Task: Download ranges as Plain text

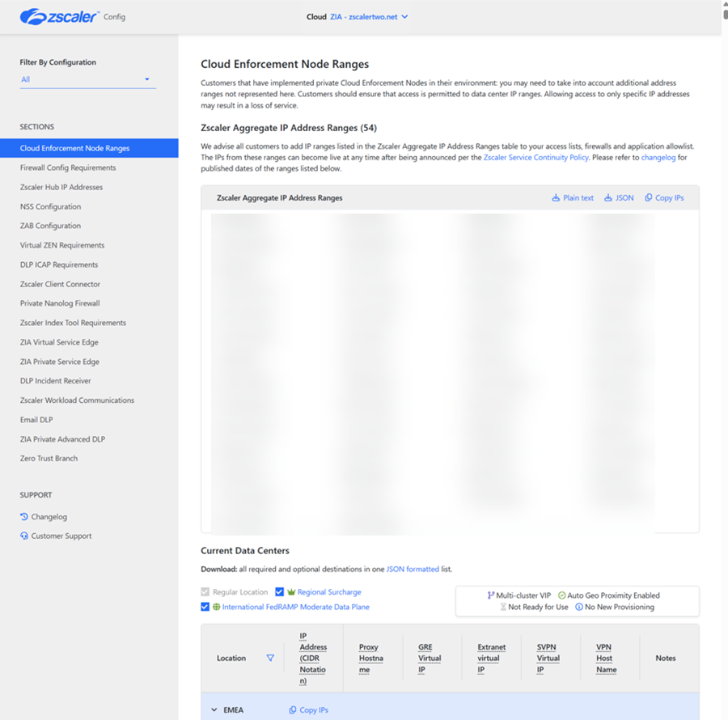Action: 578,197
